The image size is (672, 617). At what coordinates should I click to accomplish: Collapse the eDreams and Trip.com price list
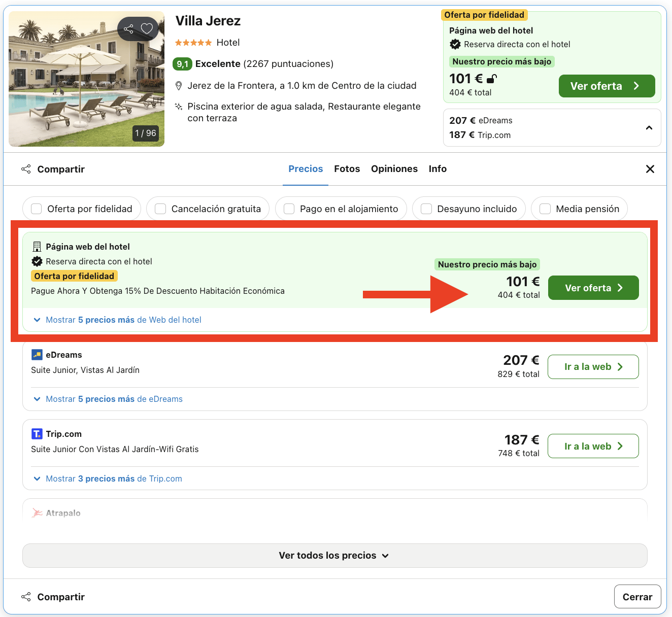tap(649, 128)
